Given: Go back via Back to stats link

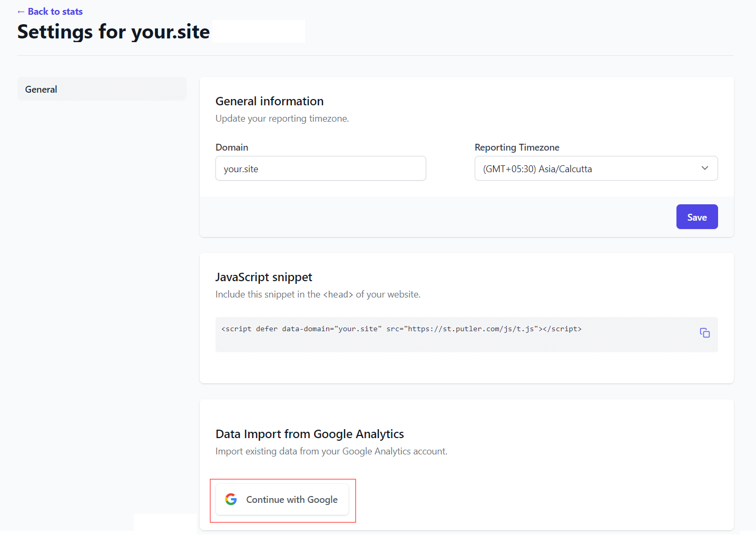Looking at the screenshot, I should tap(50, 12).
